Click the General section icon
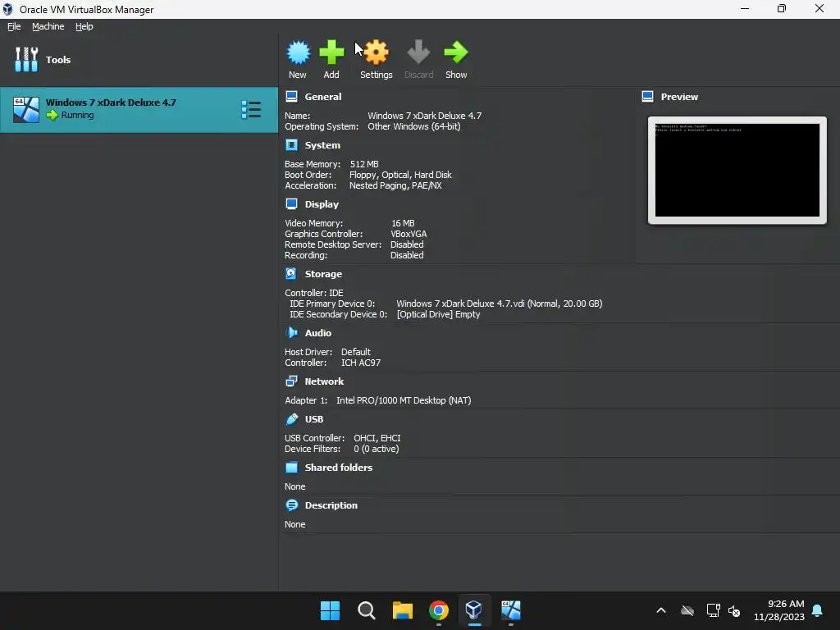Screen dimensions: 840x630 click(x=291, y=97)
